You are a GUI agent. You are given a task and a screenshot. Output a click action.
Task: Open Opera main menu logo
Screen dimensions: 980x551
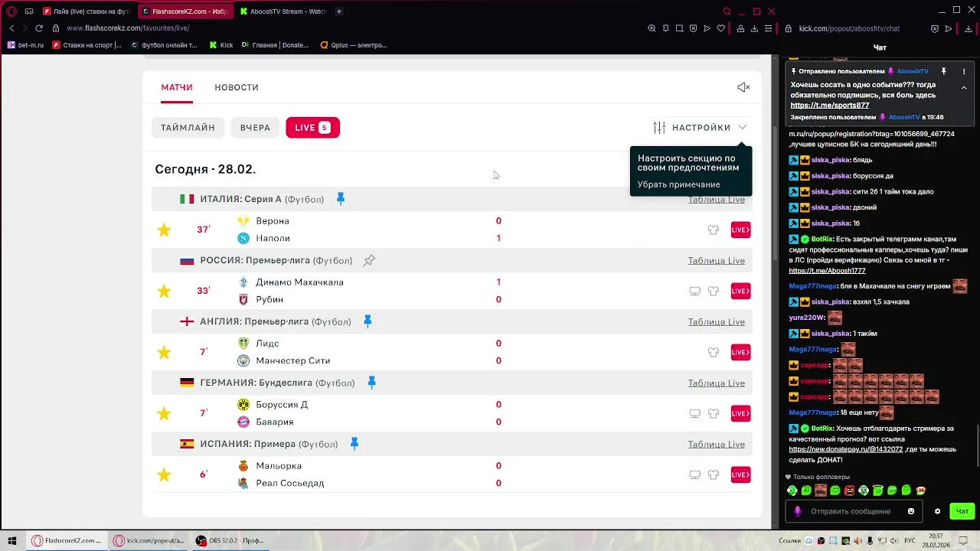pyautogui.click(x=11, y=11)
